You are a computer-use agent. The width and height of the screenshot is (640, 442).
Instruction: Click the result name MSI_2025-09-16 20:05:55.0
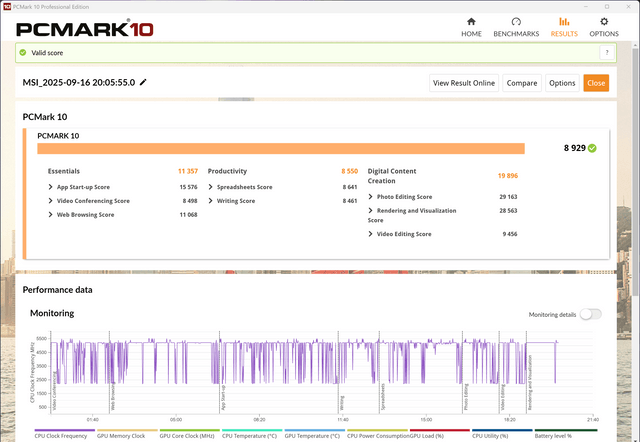point(79,82)
